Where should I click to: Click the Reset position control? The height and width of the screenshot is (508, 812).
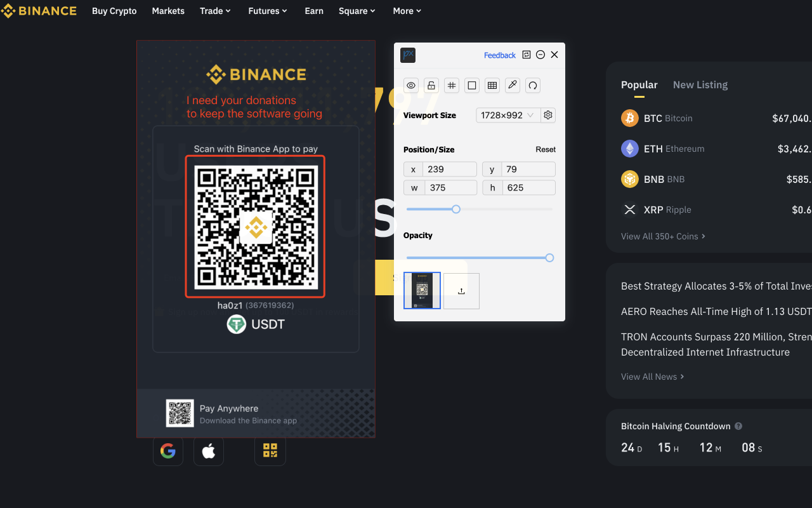[x=545, y=149]
